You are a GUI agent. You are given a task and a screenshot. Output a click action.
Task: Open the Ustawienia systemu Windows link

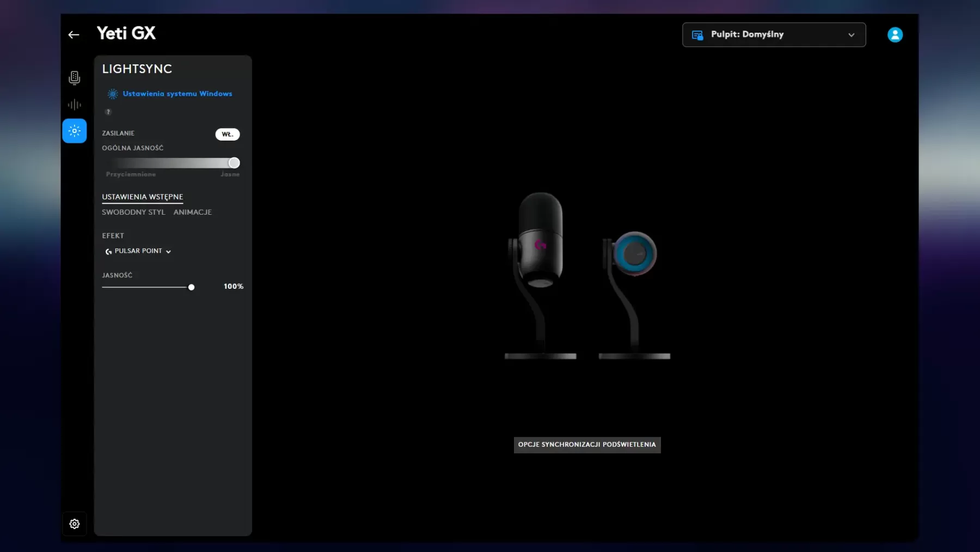tap(177, 93)
